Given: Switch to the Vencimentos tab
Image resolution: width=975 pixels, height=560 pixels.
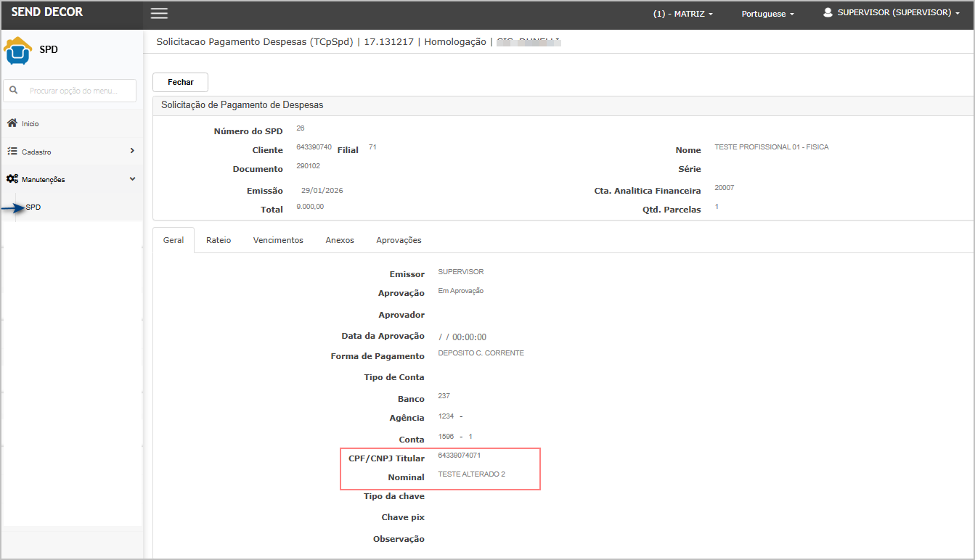Looking at the screenshot, I should [x=278, y=240].
